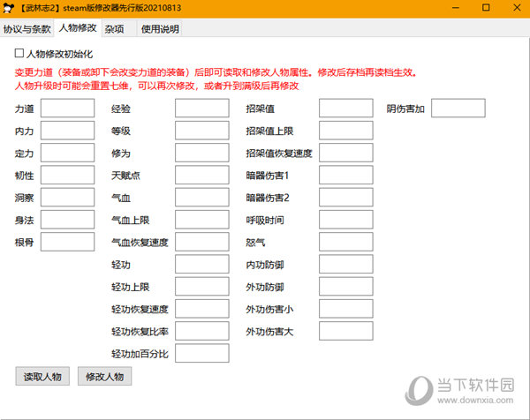
Task: Select the 轻功加百分比 text field
Action: (202, 353)
